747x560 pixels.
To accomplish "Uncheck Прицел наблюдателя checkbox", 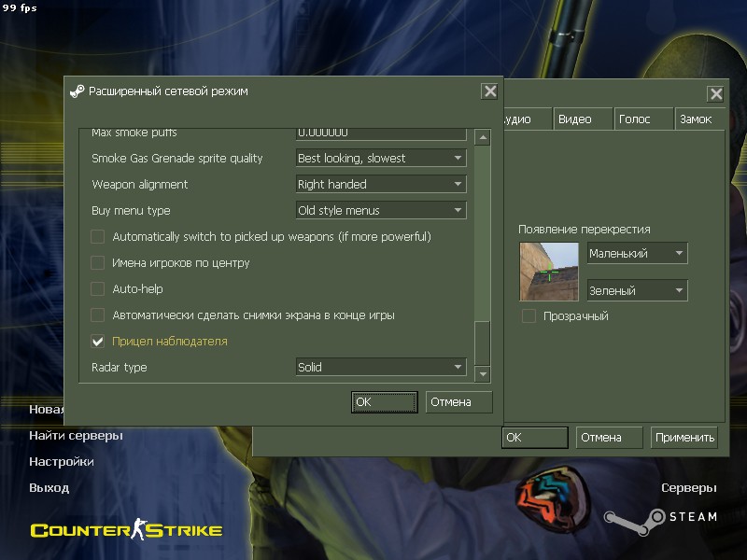I will [x=98, y=342].
